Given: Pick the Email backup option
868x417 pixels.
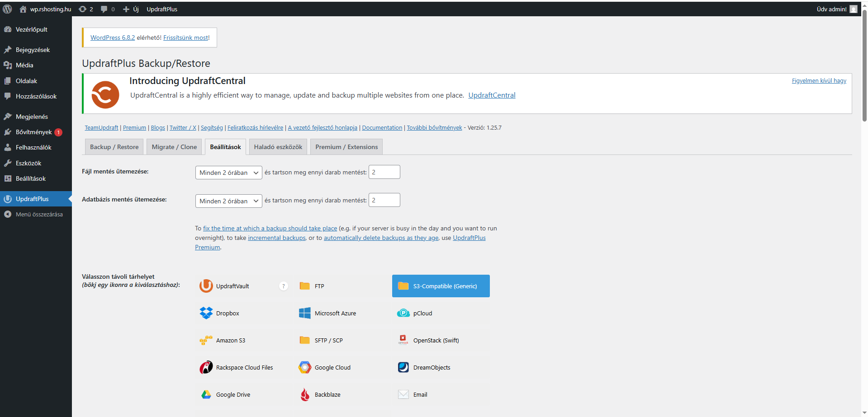Looking at the screenshot, I should (419, 394).
